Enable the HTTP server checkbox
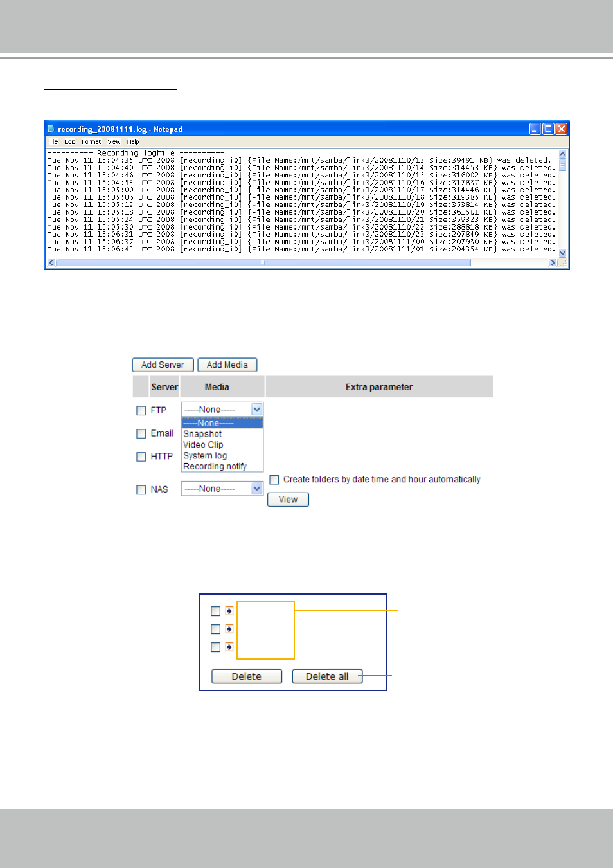613x868 pixels. pyautogui.click(x=141, y=457)
